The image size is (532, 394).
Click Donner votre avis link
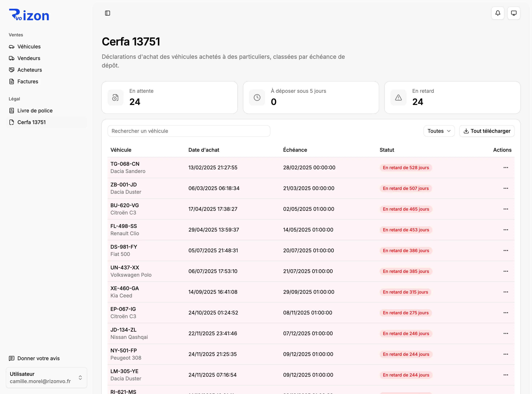[x=47, y=358]
